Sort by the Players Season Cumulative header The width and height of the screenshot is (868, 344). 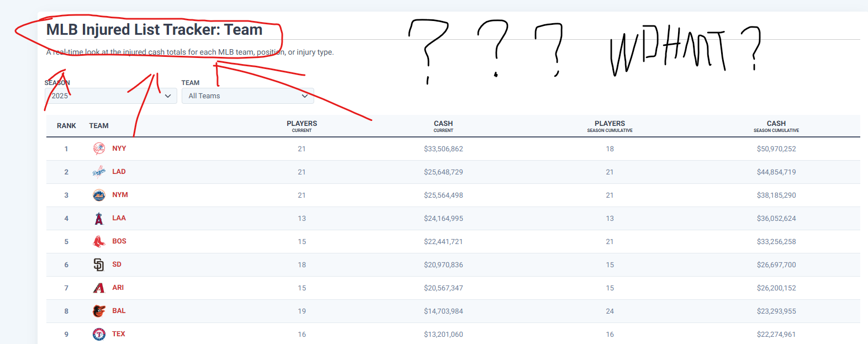click(x=610, y=126)
